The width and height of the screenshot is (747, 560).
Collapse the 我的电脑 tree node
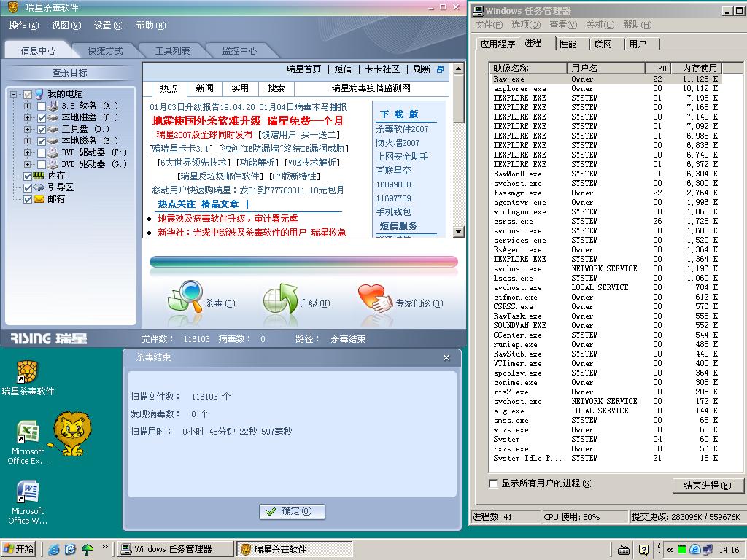13,94
